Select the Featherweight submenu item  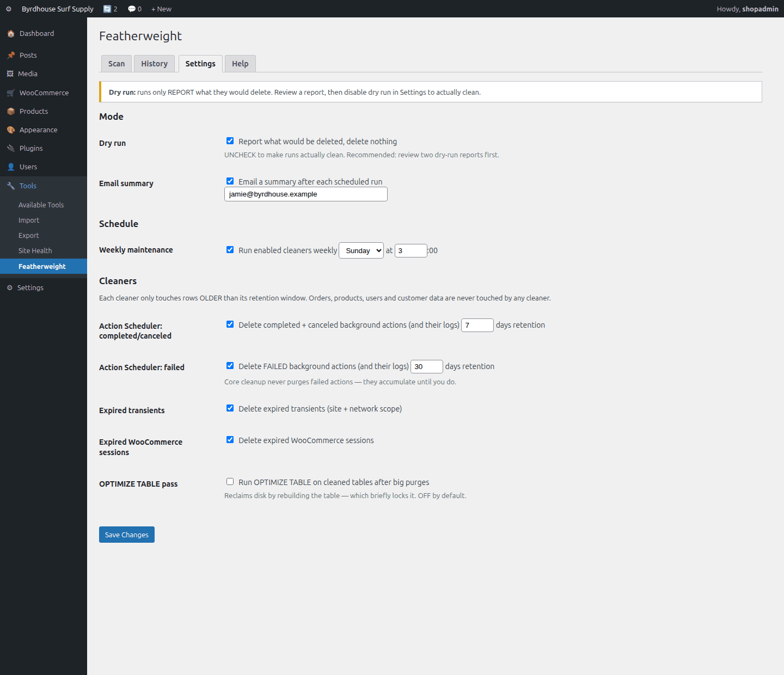[44, 266]
